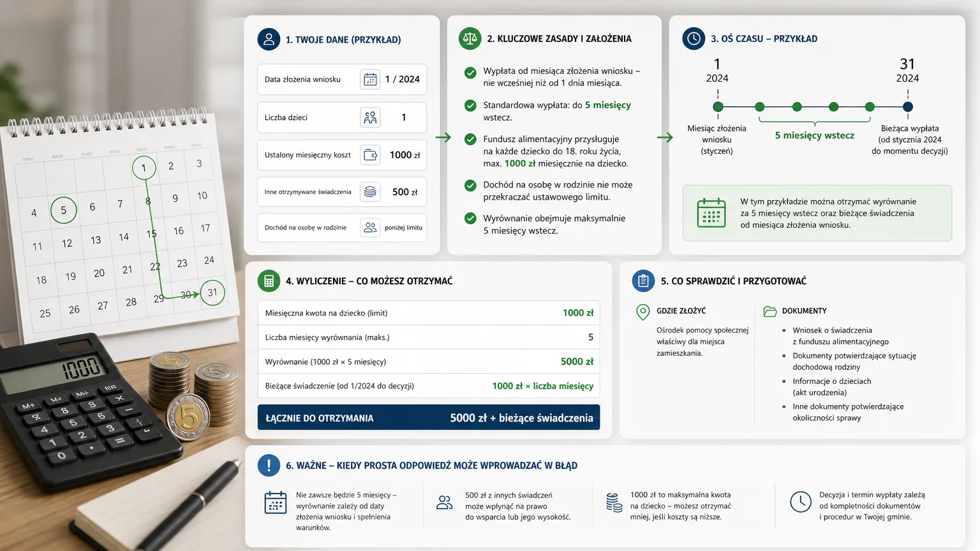Click the wallet icon in "Ustalony miesięczny koszt" row
Viewport: 980px width, 551px height.
370,155
